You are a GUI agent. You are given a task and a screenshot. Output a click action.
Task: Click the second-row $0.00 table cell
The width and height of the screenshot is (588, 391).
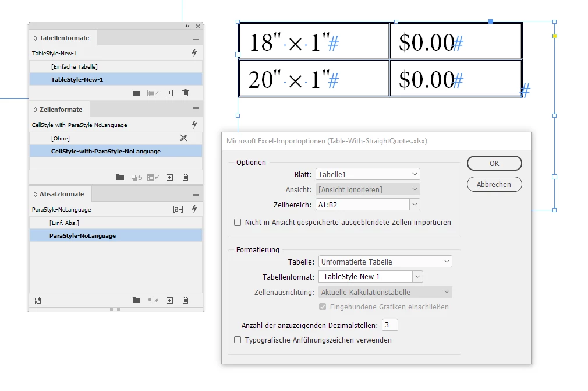click(456, 79)
